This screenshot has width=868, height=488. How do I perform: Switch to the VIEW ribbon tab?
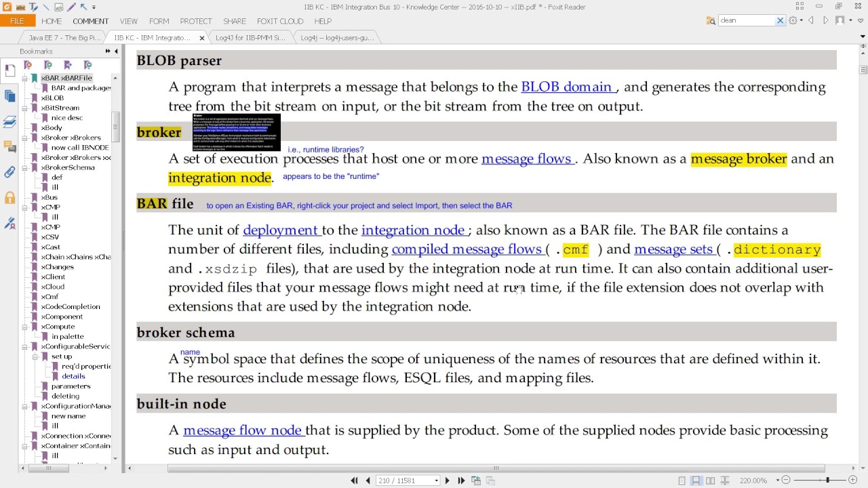(x=128, y=21)
